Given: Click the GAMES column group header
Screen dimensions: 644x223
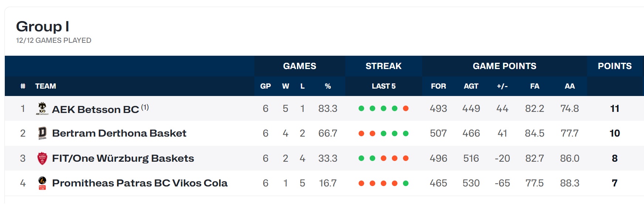Looking at the screenshot, I should pyautogui.click(x=299, y=66).
